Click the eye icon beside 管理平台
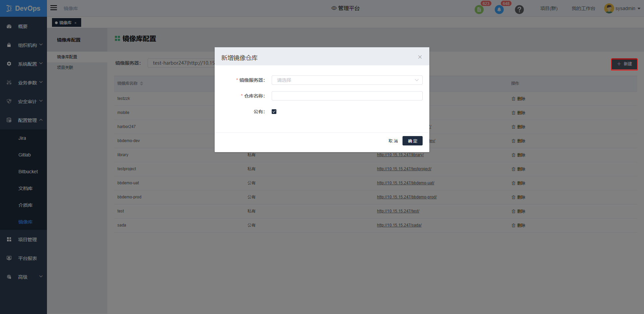 (334, 8)
